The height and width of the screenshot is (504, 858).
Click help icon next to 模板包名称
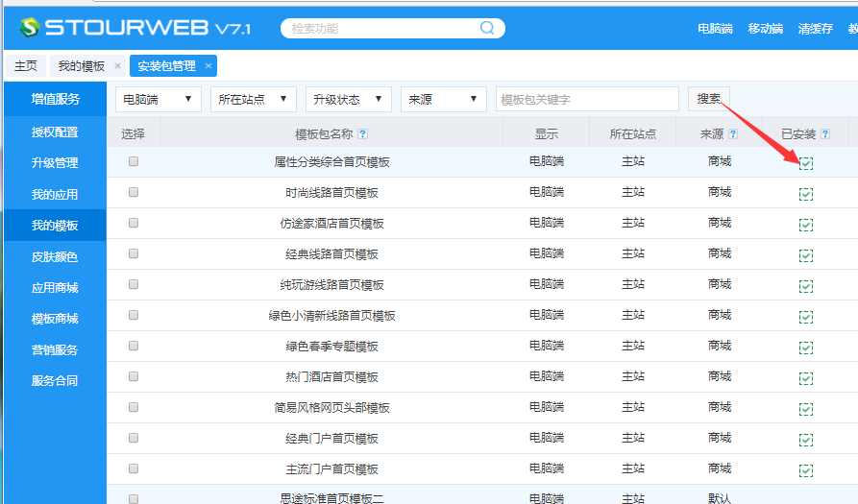[x=362, y=134]
